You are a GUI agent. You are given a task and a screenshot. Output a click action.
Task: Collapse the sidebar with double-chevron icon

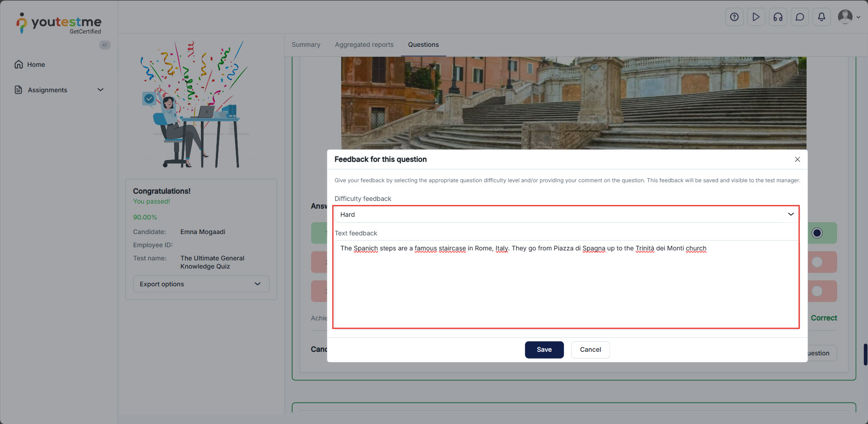(105, 45)
